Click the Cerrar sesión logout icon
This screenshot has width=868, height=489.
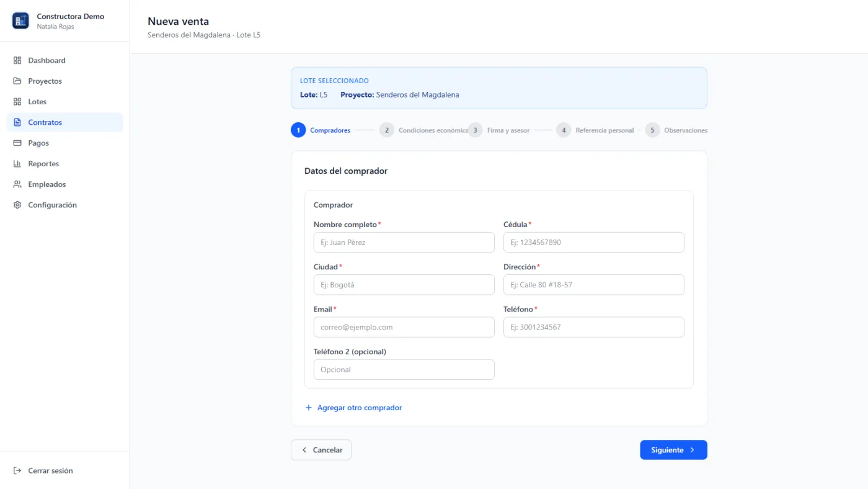click(x=17, y=470)
